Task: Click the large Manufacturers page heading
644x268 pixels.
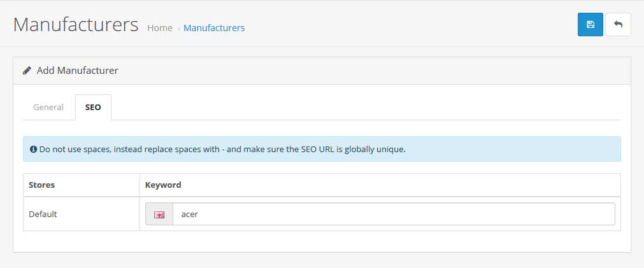Action: [76, 25]
